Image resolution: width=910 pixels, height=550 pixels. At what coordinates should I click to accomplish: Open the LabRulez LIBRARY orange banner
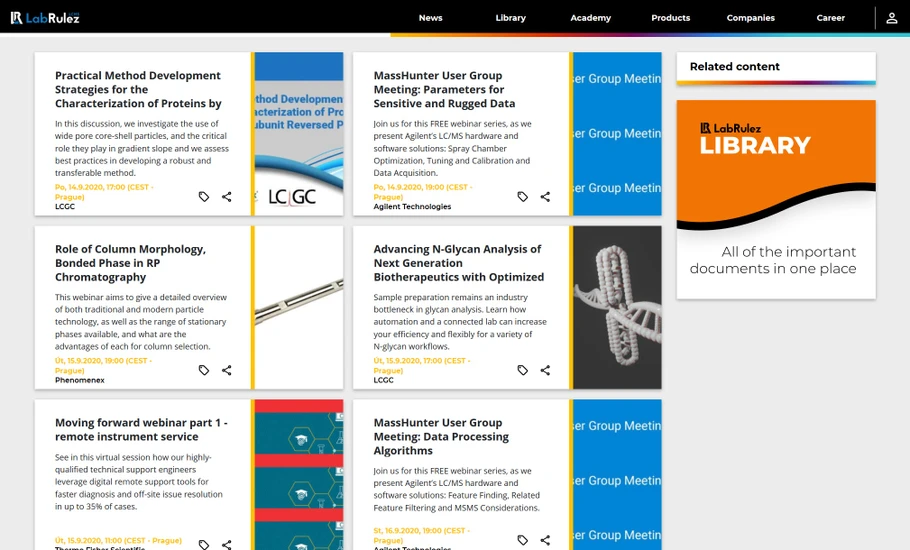(776, 200)
